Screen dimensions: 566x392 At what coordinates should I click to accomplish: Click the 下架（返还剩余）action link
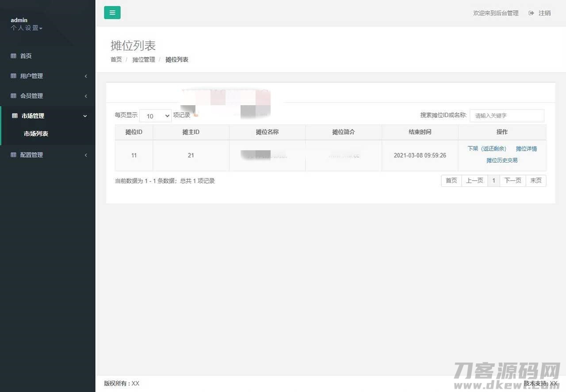click(487, 149)
